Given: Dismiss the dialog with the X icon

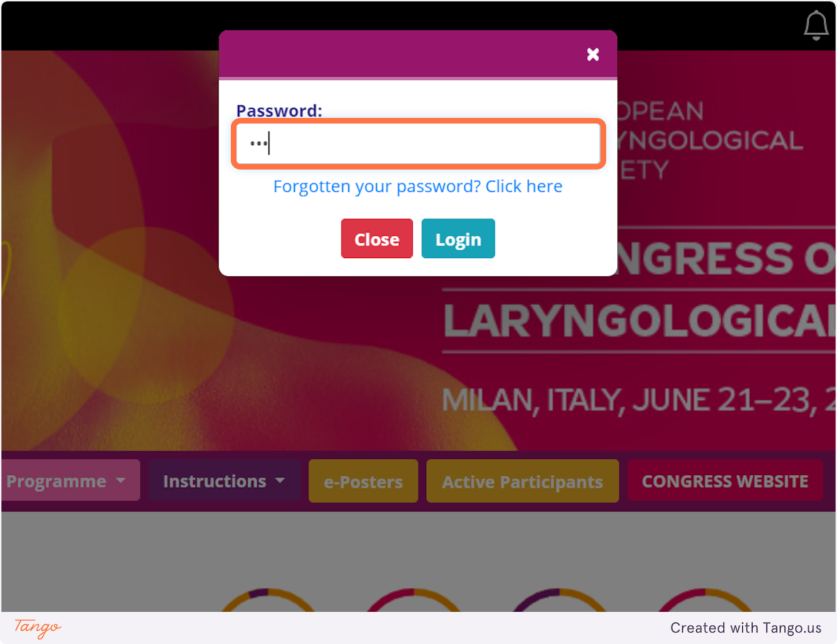Looking at the screenshot, I should 593,54.
